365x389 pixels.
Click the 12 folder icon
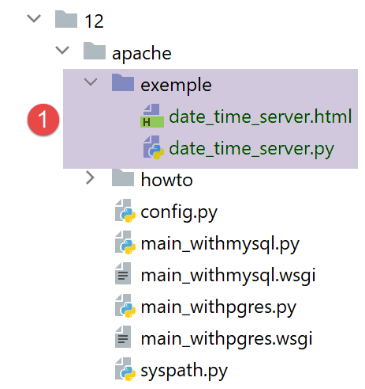coord(66,19)
